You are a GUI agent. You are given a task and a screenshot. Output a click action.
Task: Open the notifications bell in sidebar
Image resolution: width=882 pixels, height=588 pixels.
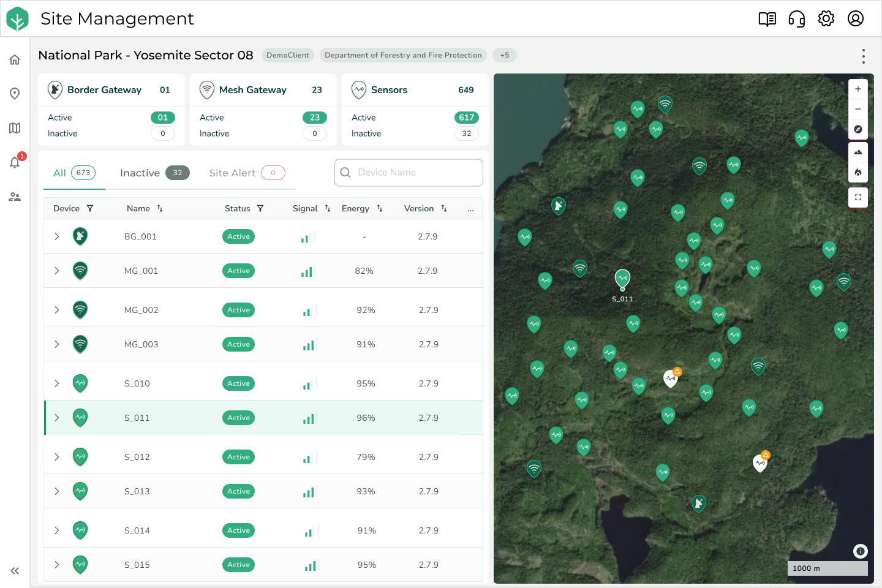point(15,162)
